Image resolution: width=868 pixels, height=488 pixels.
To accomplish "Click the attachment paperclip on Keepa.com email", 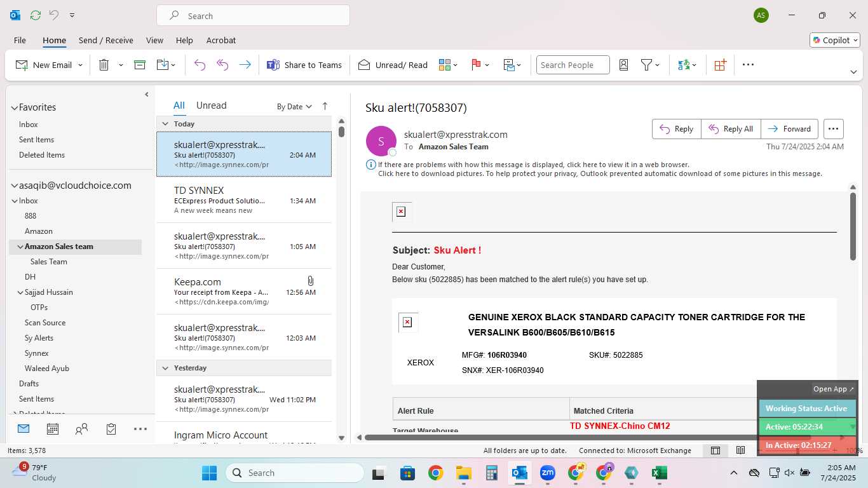I will click(x=310, y=281).
